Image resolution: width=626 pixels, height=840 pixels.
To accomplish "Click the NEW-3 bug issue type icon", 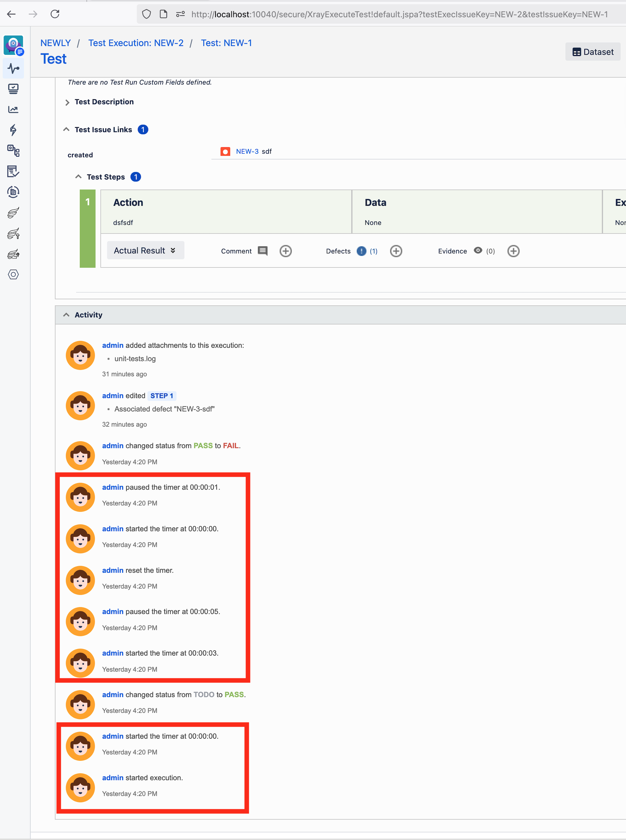I will coord(226,152).
